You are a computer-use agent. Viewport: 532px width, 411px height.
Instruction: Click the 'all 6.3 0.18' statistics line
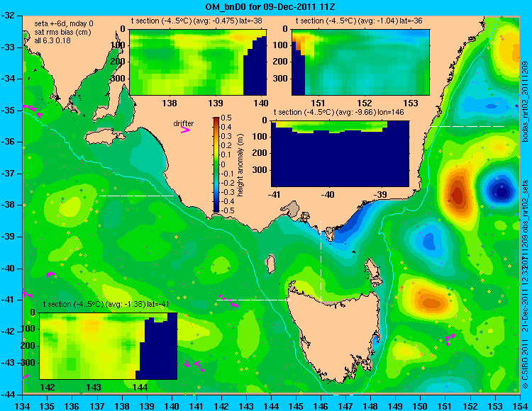(x=52, y=40)
